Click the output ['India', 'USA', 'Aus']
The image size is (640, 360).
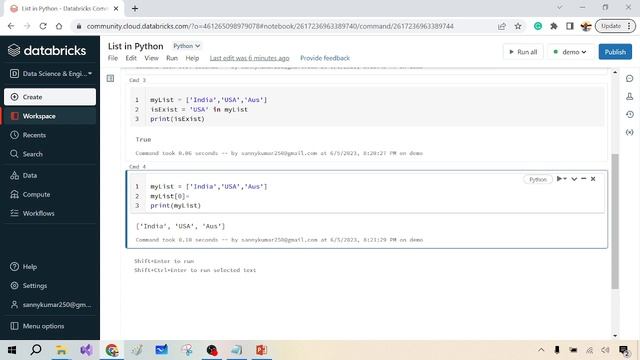[x=180, y=226]
